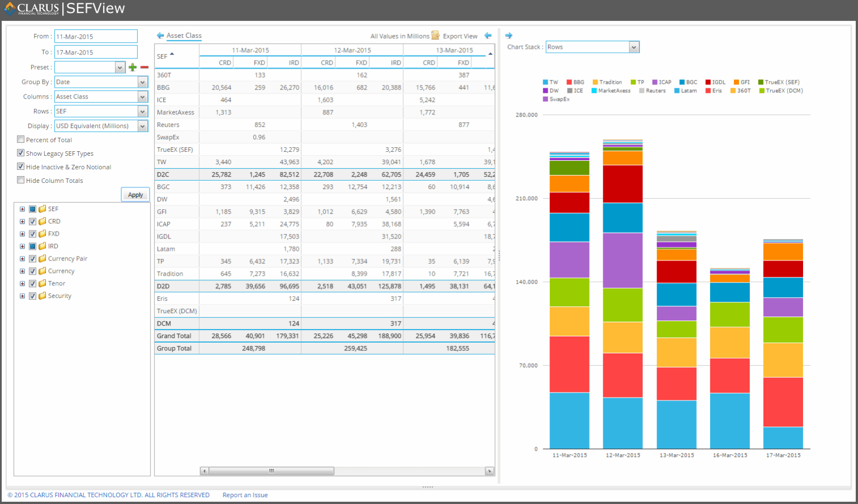Click the table vertical scroll up arrow
Viewport: 858px width, 504px height.
pos(490,54)
